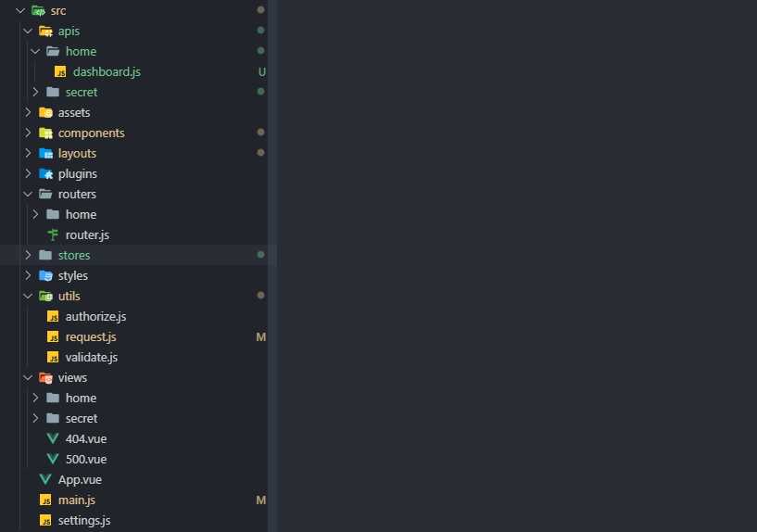
Task: Select settings.js file
Action: [x=83, y=520]
